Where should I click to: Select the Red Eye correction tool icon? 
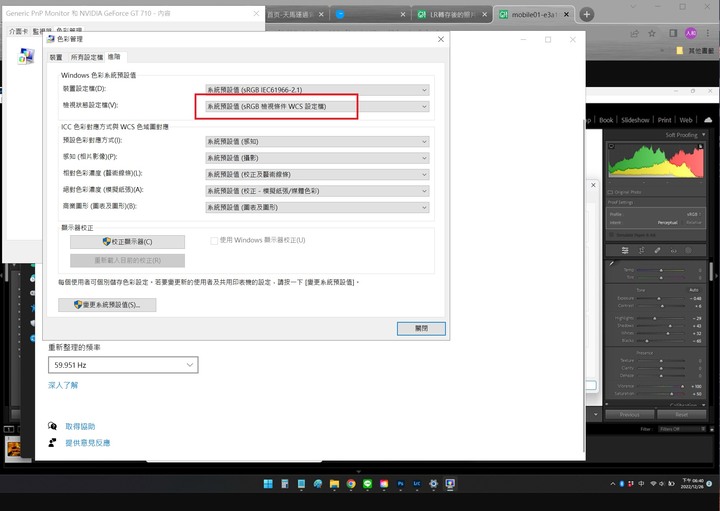673,251
